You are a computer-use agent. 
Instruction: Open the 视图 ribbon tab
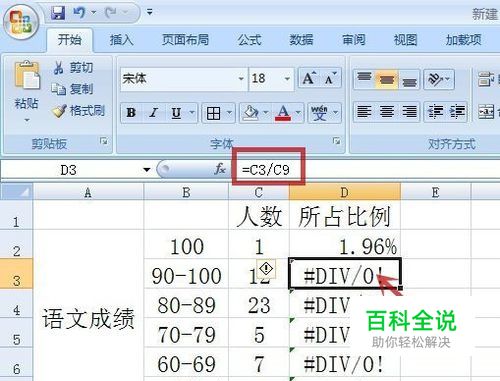pos(405,40)
